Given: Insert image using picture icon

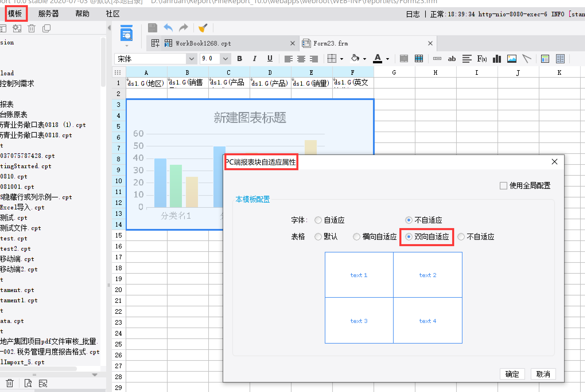Looking at the screenshot, I should click(512, 59).
